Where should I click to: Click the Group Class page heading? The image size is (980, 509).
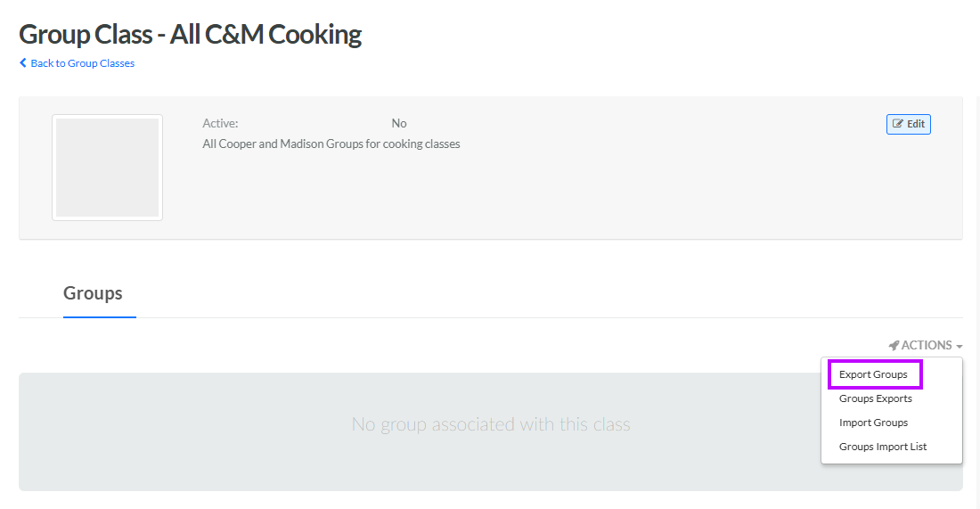190,35
